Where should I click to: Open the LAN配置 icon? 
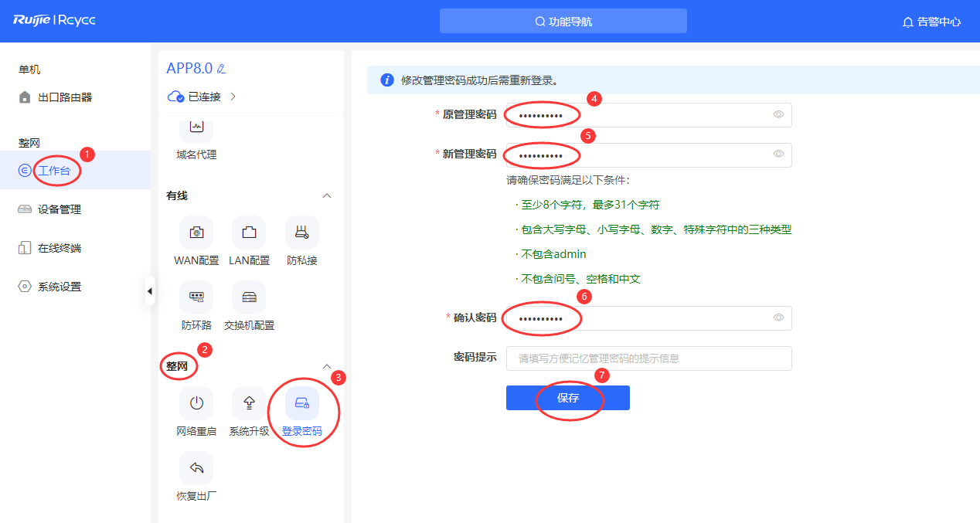point(249,233)
